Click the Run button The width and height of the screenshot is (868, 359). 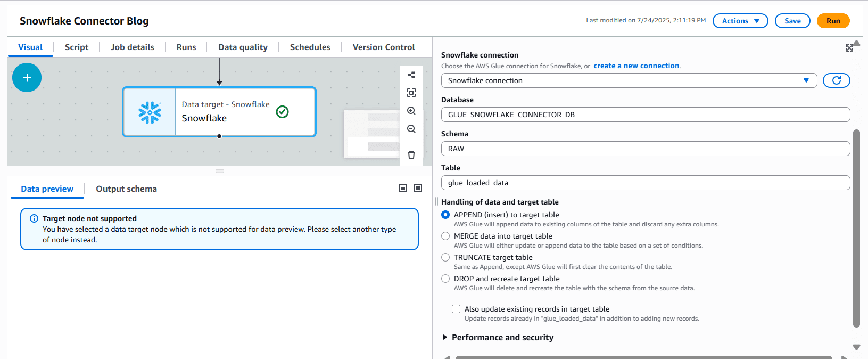point(833,21)
